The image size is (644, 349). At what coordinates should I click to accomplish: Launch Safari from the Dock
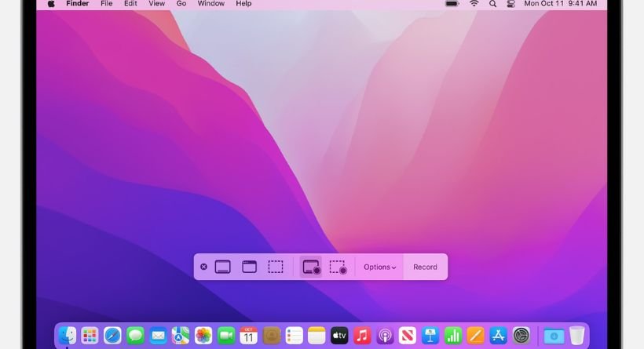112,336
